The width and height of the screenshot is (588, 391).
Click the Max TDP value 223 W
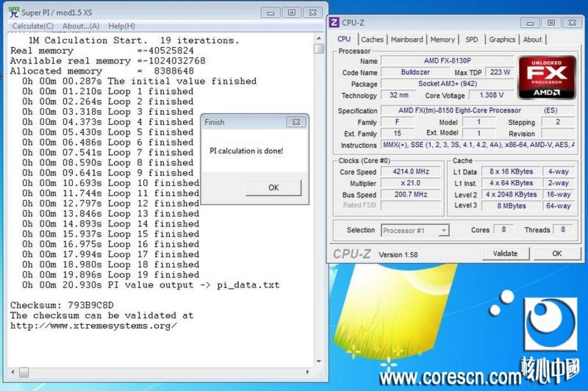[500, 72]
